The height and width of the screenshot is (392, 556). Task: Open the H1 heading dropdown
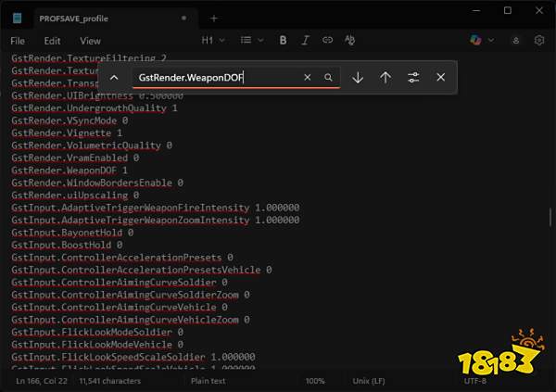213,41
